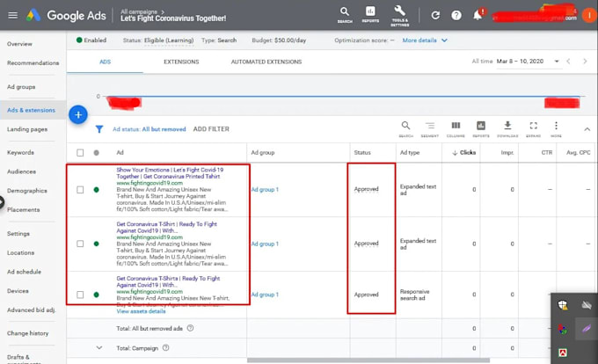
Task: Click the Ad status All but removed filter
Action: [x=149, y=129]
